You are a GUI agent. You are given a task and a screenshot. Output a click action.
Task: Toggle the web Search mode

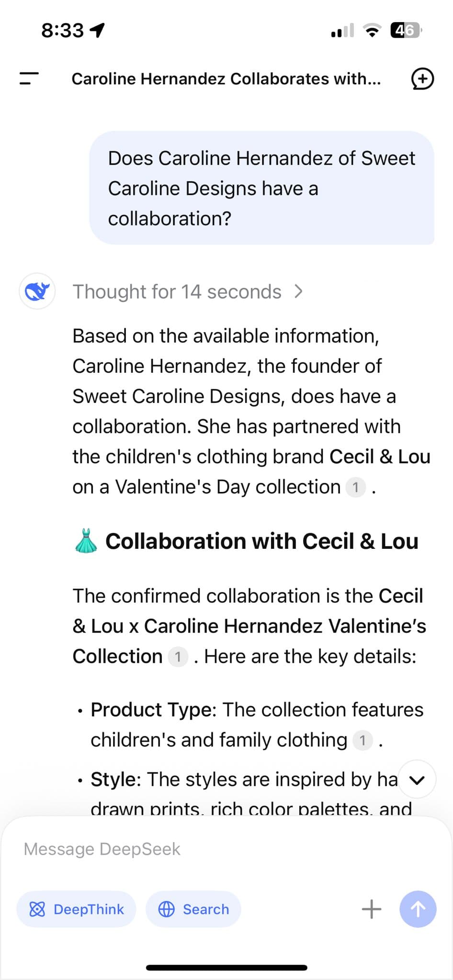click(x=193, y=909)
